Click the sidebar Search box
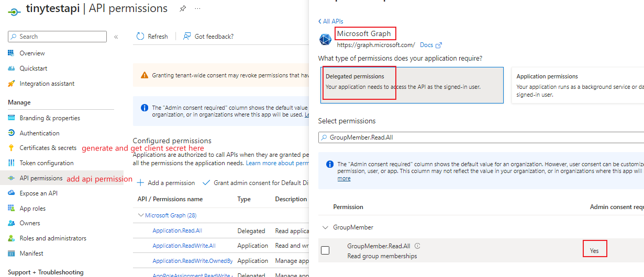Viewport: 644px width, 277px height. tap(57, 37)
